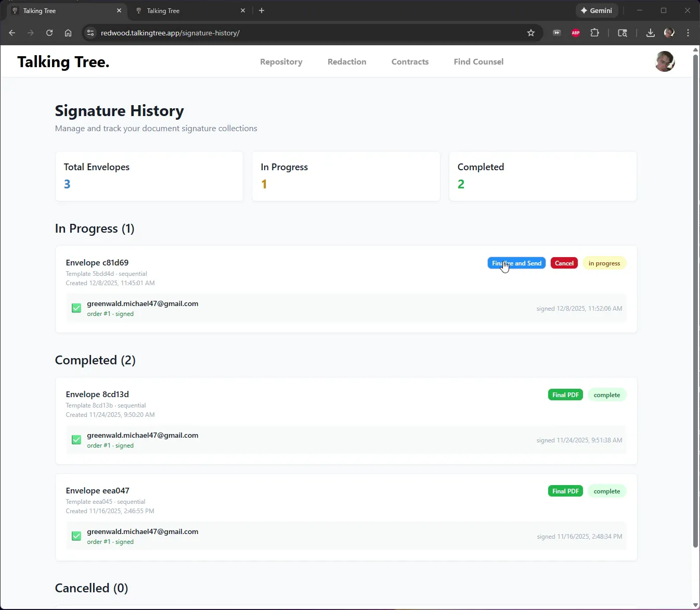The width and height of the screenshot is (700, 610).
Task: Open the browser home page
Action: tap(68, 33)
